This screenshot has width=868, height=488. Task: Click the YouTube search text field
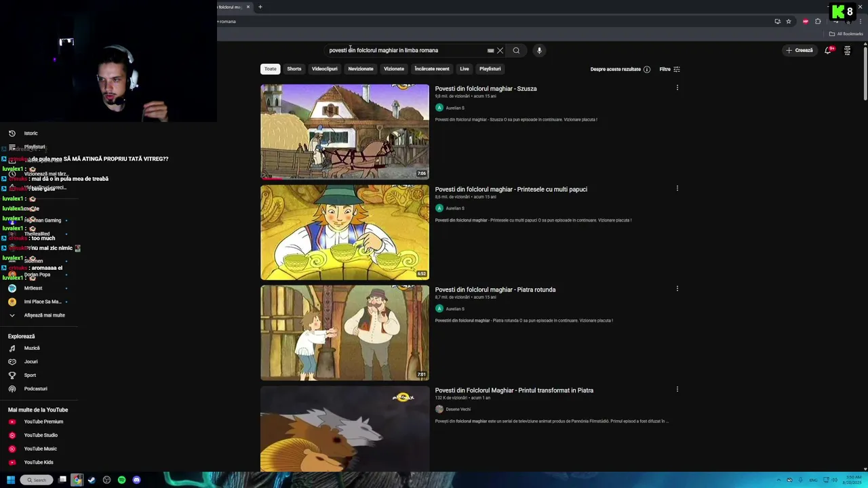407,50
